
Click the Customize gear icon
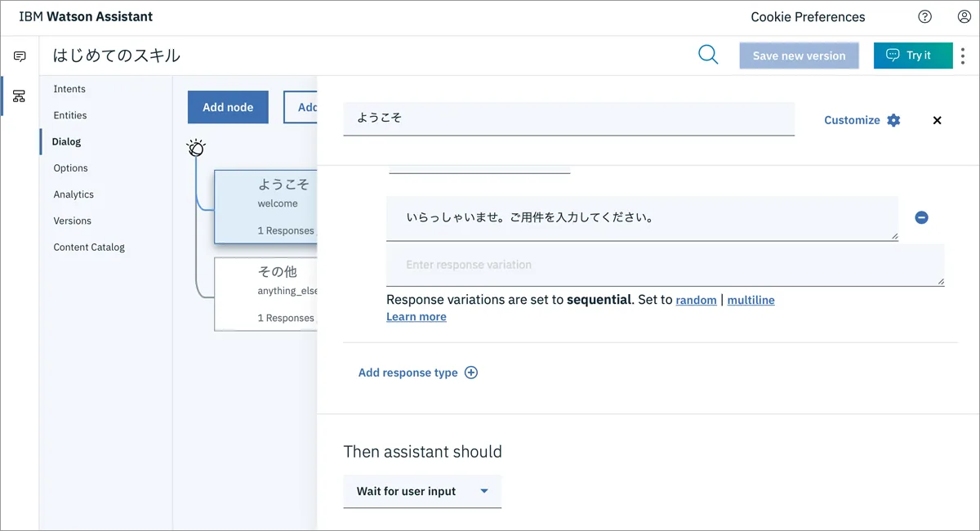tap(893, 120)
